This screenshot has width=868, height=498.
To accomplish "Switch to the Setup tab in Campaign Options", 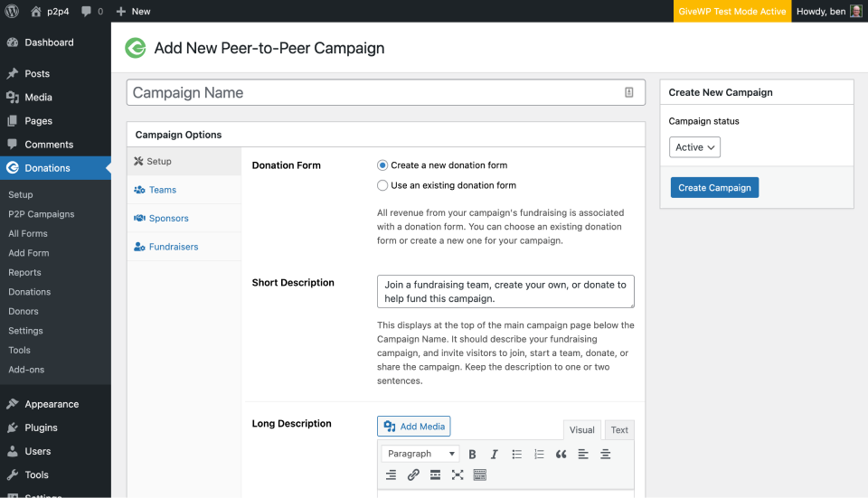I will pyautogui.click(x=184, y=162).
